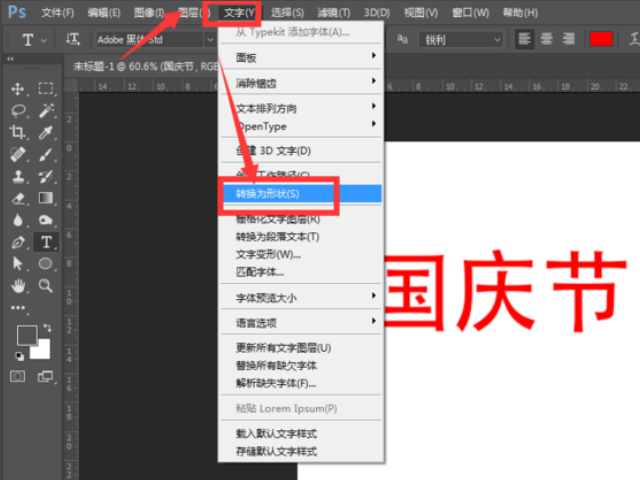This screenshot has height=480, width=640.
Task: Align text right
Action: [569, 40]
